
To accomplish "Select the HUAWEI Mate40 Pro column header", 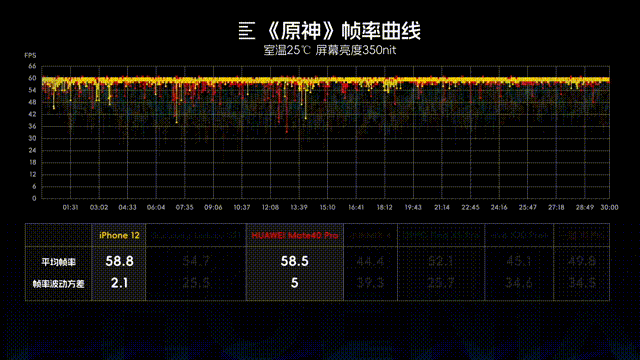I will tap(295, 236).
